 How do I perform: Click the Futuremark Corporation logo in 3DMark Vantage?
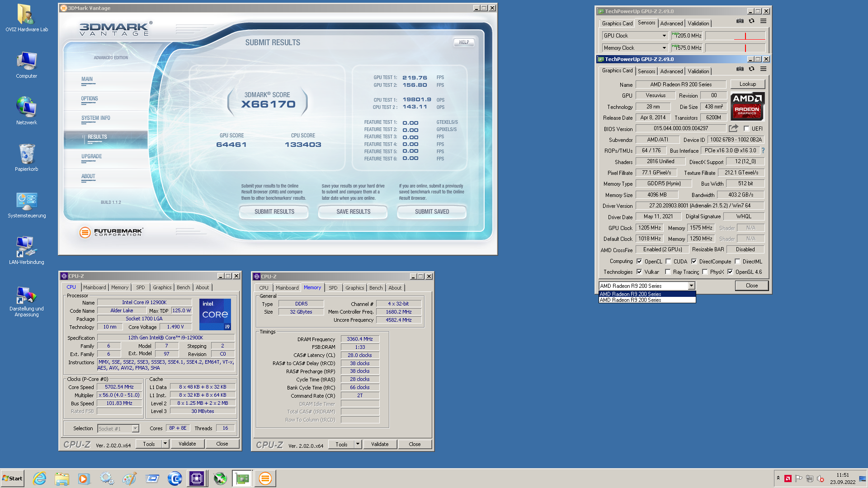click(x=111, y=232)
